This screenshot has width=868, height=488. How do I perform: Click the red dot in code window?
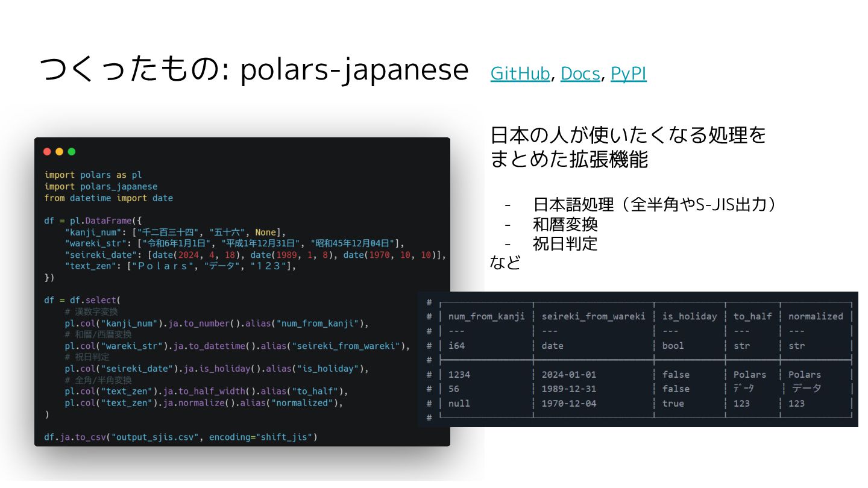48,152
